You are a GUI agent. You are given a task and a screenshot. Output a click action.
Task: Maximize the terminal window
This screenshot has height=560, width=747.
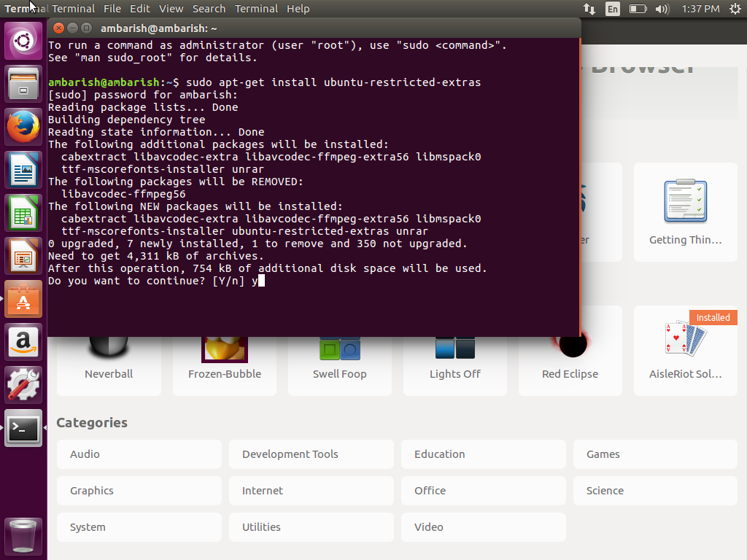tap(86, 28)
